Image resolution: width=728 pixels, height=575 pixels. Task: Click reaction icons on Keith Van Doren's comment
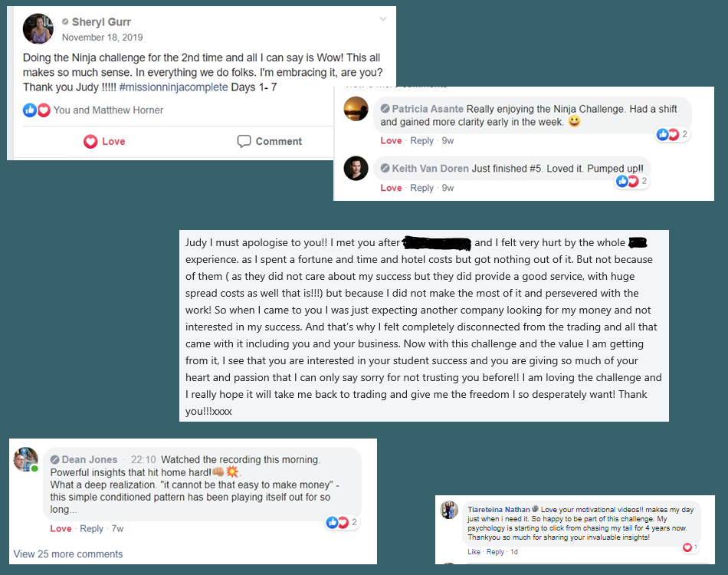[x=628, y=182]
